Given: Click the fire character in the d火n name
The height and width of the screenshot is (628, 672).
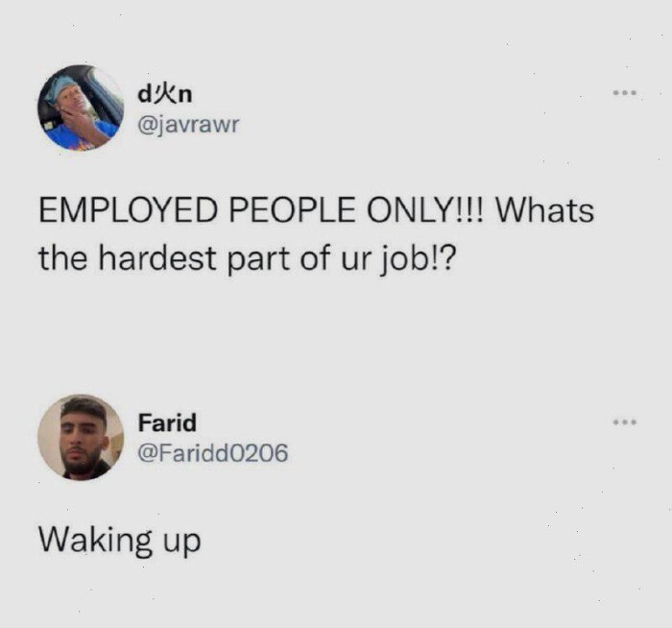Looking at the screenshot, I should (x=164, y=94).
